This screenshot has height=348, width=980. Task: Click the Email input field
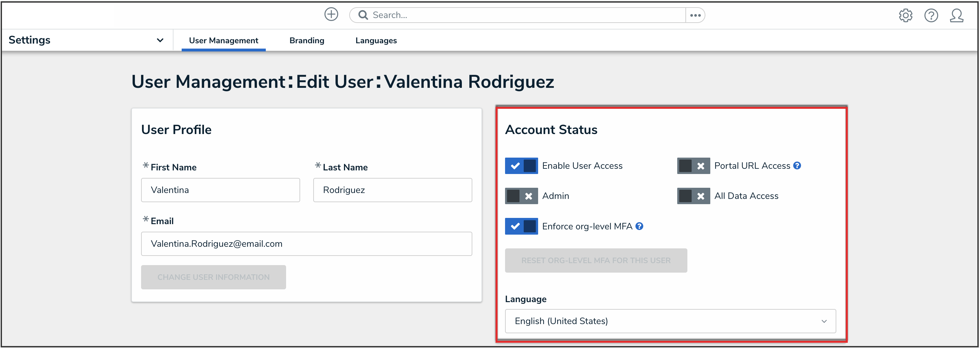[x=306, y=244]
